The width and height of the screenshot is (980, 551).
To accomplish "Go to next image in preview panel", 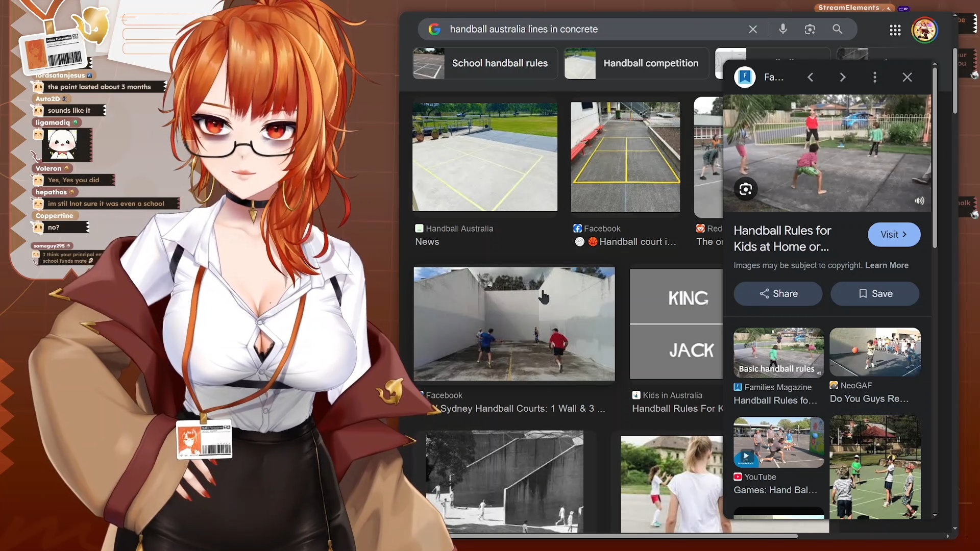I will coord(843,77).
